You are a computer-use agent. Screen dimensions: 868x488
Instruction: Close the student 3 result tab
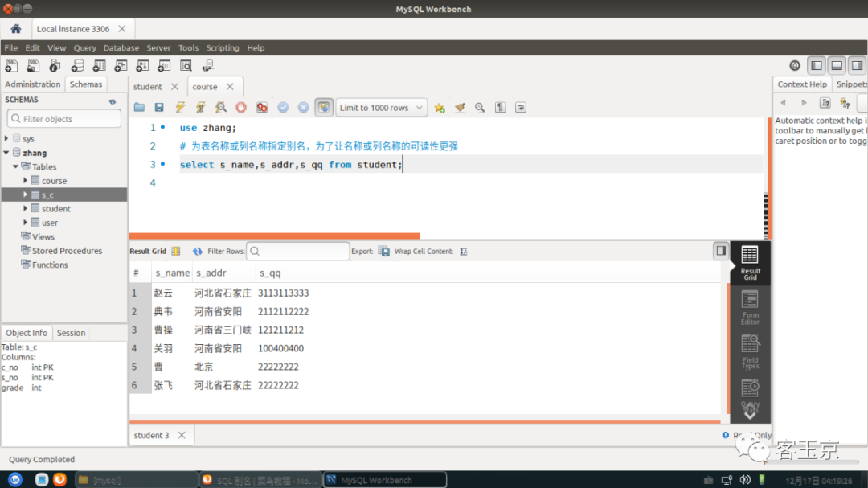point(182,436)
